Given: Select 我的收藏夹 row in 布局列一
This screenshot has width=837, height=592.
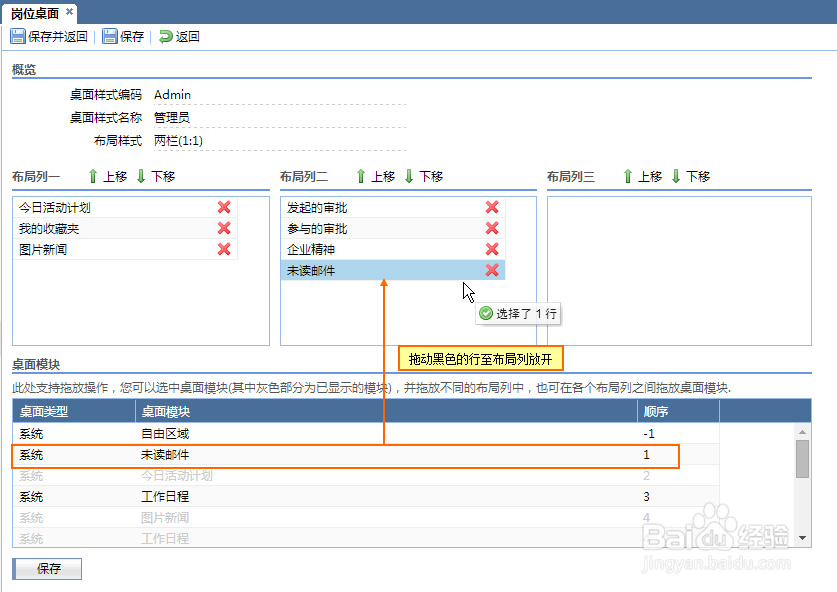Looking at the screenshot, I should click(x=125, y=228).
